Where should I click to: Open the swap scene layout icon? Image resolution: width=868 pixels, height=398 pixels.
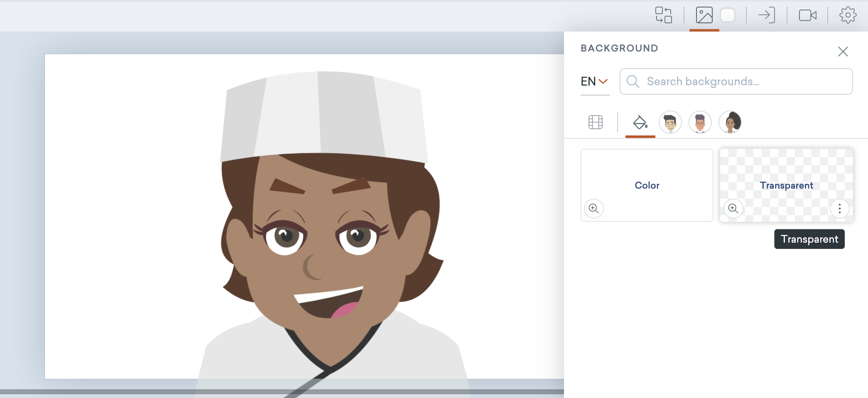(663, 15)
